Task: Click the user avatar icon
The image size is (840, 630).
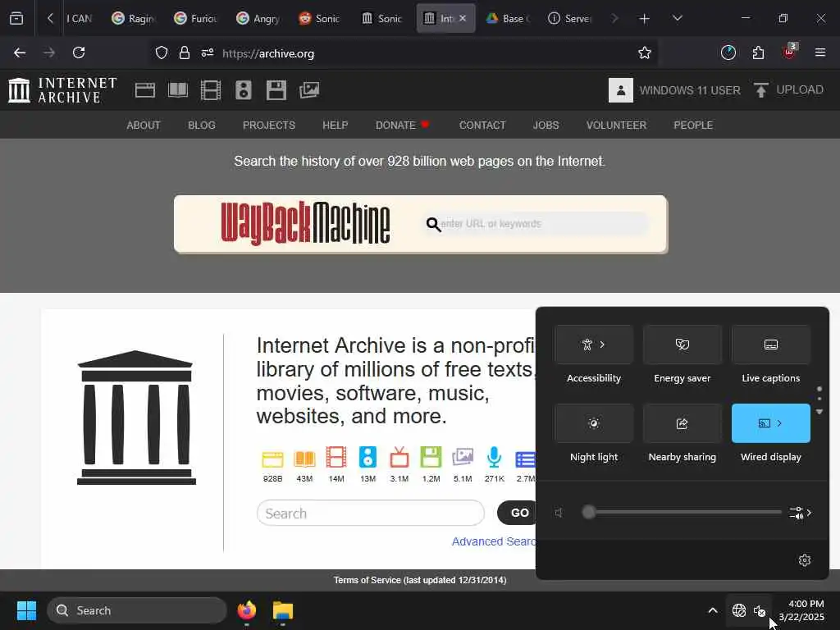Action: coord(621,90)
